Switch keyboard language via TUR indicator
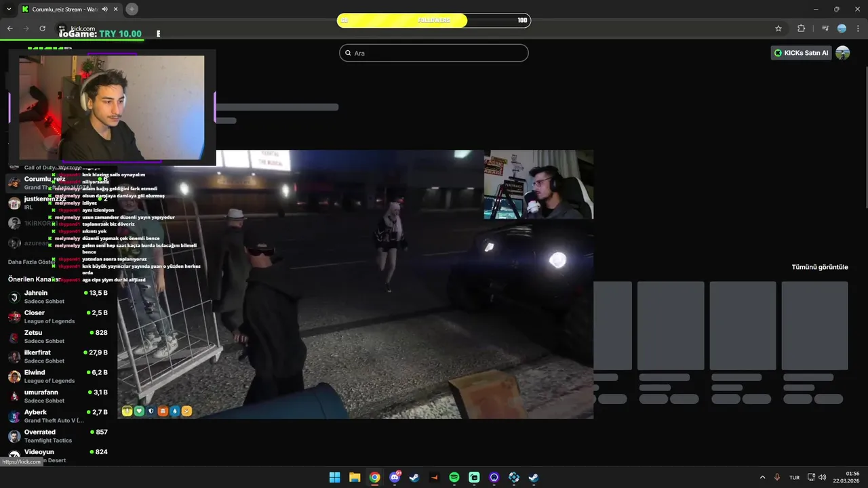The height and width of the screenshot is (488, 868). 794,477
